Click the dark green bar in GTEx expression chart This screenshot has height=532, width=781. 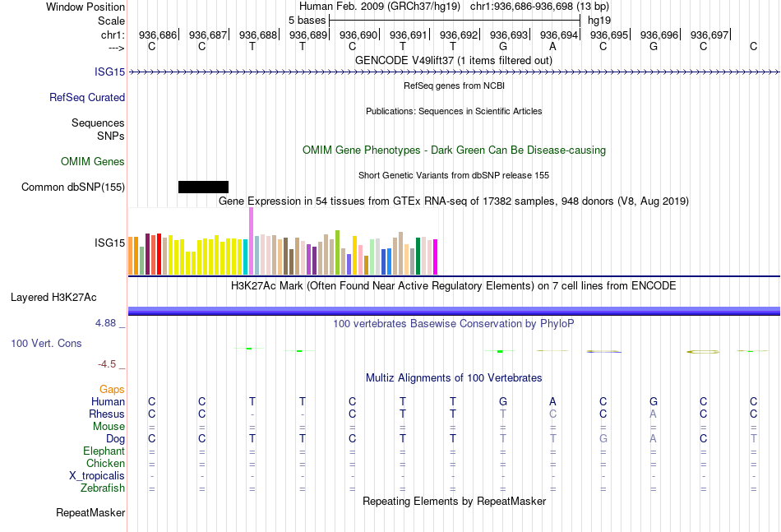click(x=418, y=256)
